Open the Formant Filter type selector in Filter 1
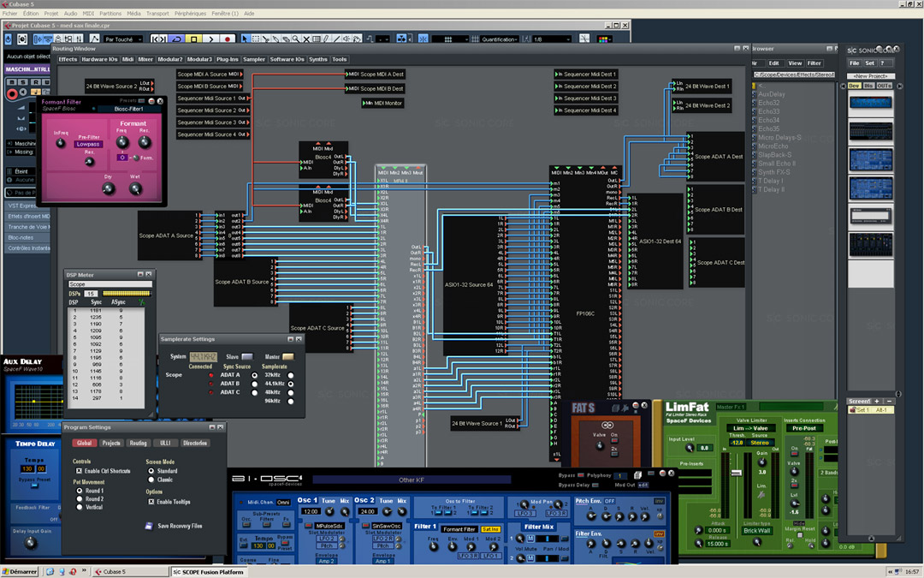This screenshot has height=578, width=924. pyautogui.click(x=459, y=529)
